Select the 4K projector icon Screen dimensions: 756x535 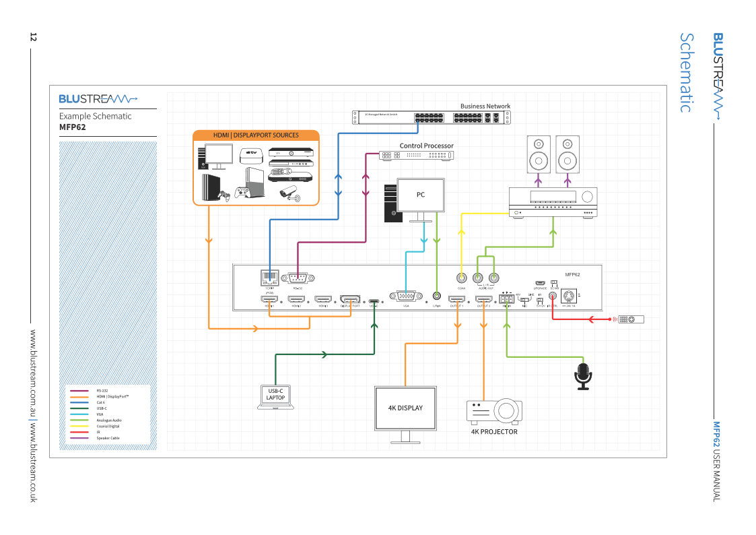494,411
